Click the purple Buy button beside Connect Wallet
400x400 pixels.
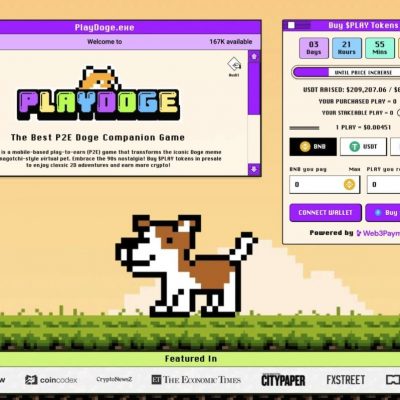coord(383,213)
